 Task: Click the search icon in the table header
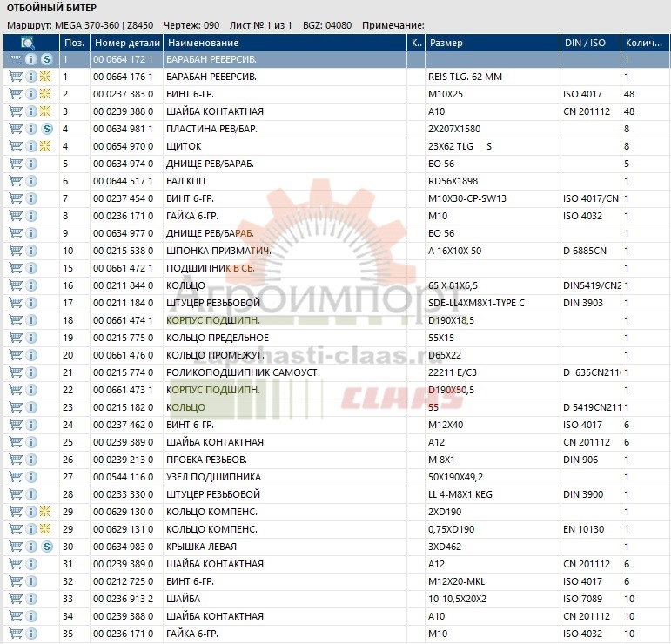[x=27, y=43]
